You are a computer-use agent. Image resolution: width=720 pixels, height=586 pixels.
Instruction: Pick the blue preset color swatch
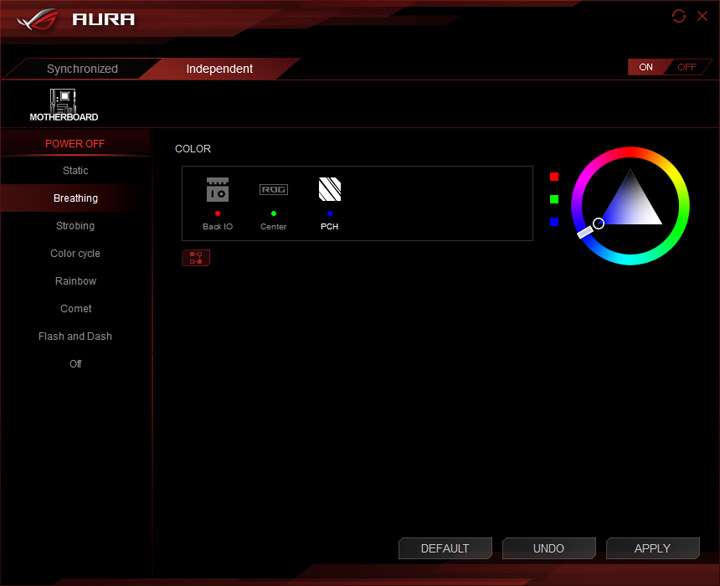(x=554, y=222)
